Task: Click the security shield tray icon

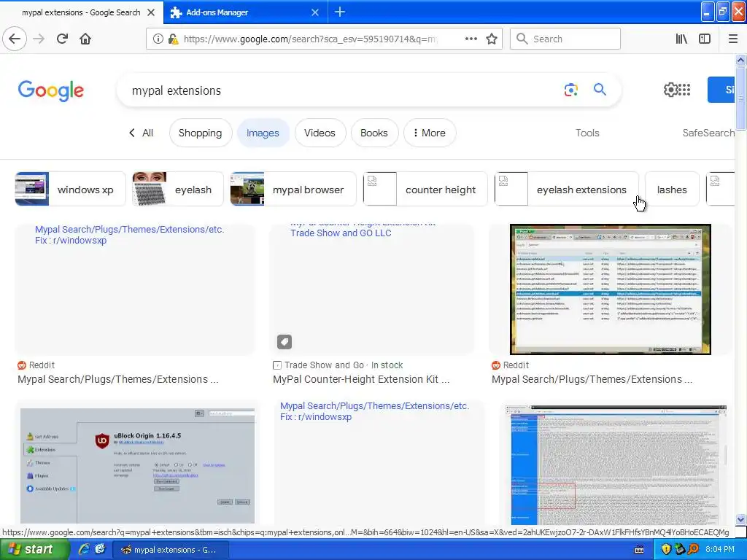Action: pos(666,549)
